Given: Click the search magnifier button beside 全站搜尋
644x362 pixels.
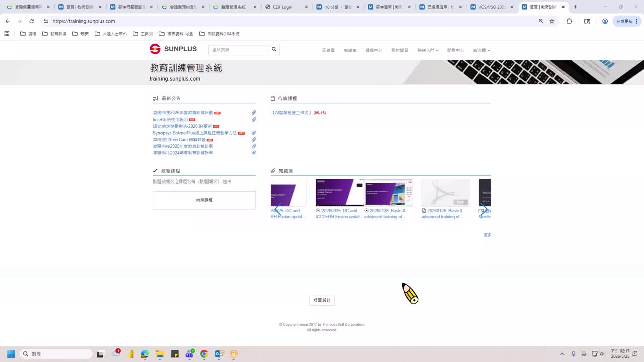Looking at the screenshot, I should coord(274,50).
